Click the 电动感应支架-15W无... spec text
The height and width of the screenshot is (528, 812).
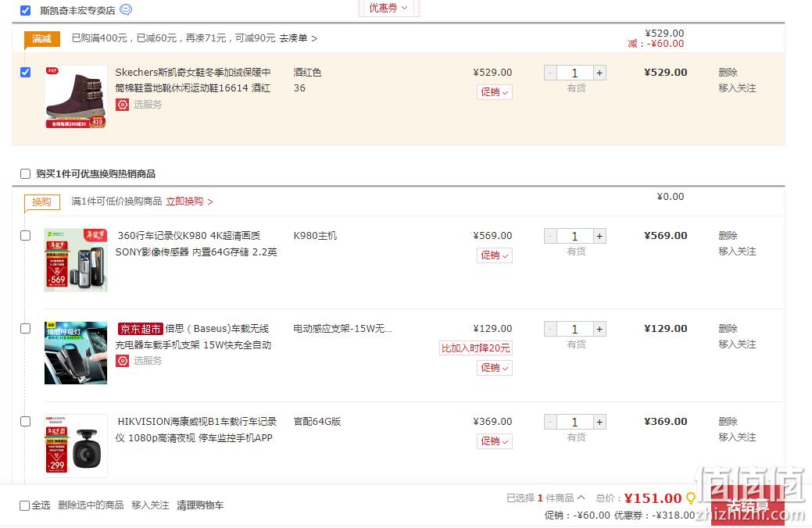tap(342, 329)
